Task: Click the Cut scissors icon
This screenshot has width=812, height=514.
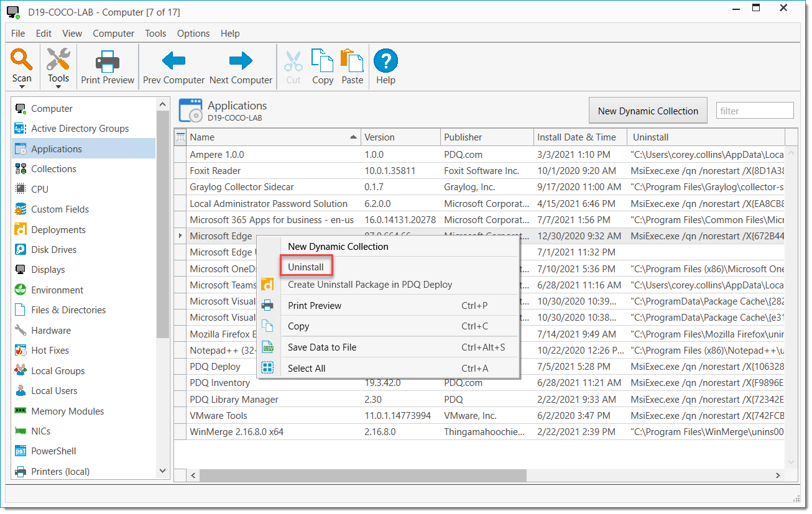Action: pyautogui.click(x=293, y=60)
